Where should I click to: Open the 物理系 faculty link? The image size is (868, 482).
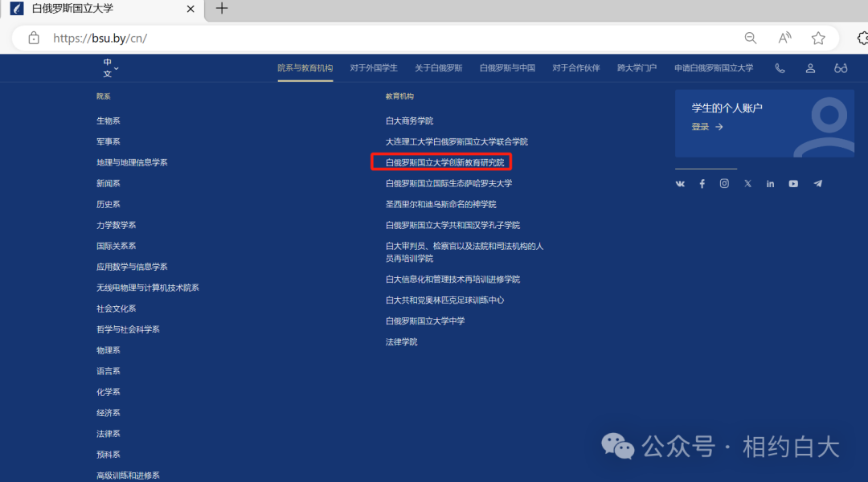point(108,350)
